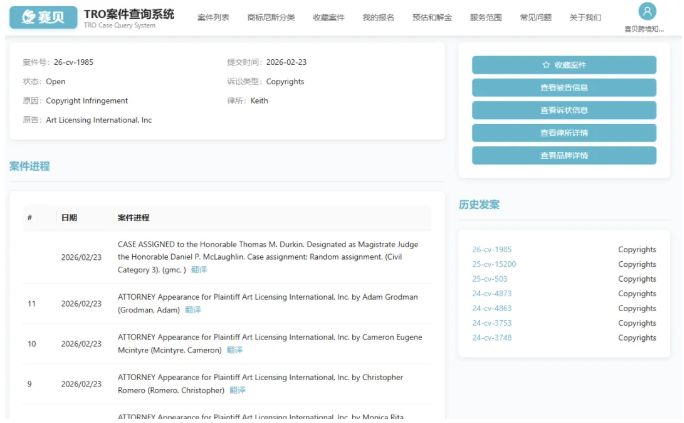This screenshot has height=423, width=684.
Task: Open historical case 25-cv-15200 link
Action: (494, 264)
